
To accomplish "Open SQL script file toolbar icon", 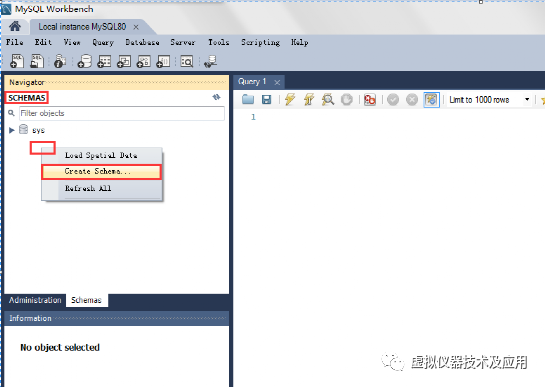I will click(x=36, y=61).
